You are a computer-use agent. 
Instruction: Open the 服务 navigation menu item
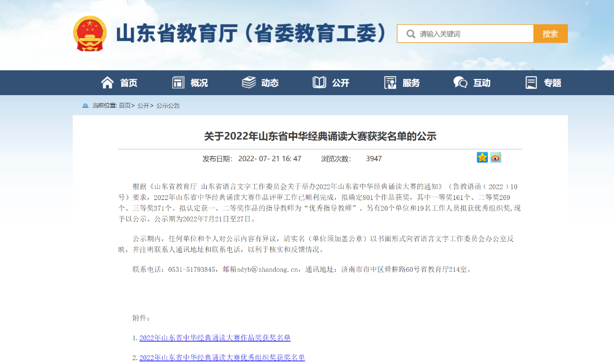click(411, 83)
